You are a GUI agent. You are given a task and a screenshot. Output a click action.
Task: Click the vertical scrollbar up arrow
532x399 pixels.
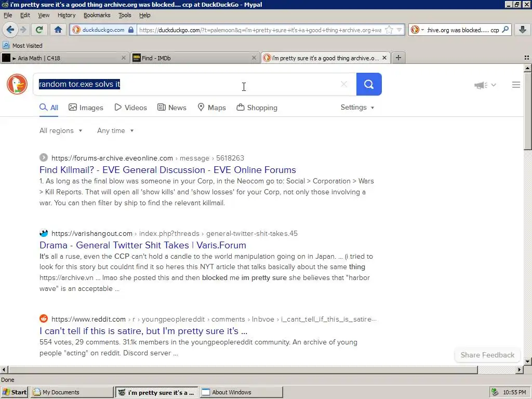click(528, 68)
